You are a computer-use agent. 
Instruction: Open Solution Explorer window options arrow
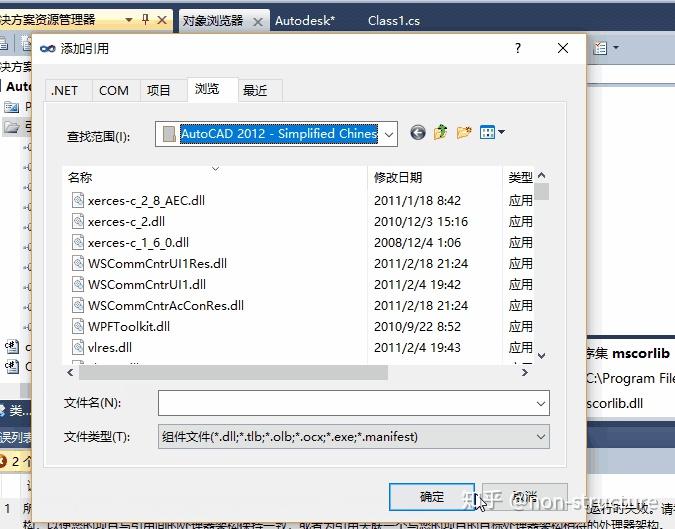click(x=128, y=20)
